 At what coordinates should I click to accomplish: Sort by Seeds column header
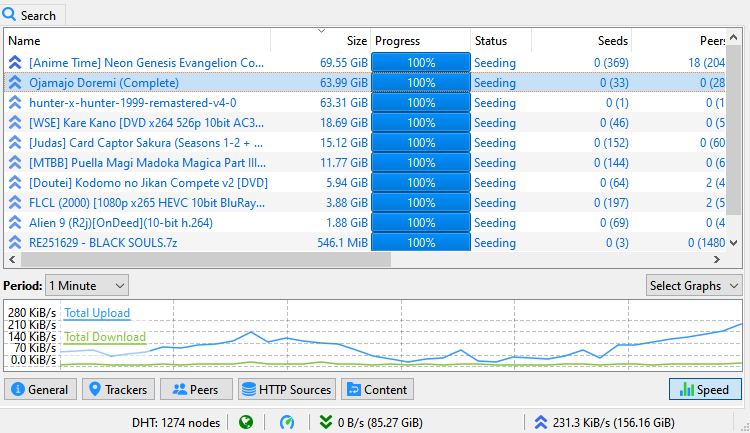[582, 41]
